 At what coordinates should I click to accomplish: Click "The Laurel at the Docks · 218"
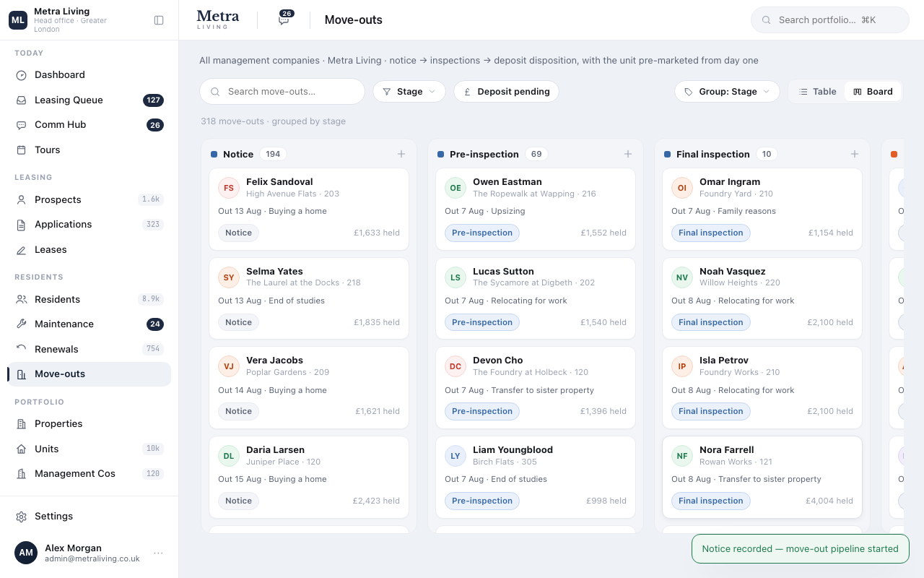[303, 283]
